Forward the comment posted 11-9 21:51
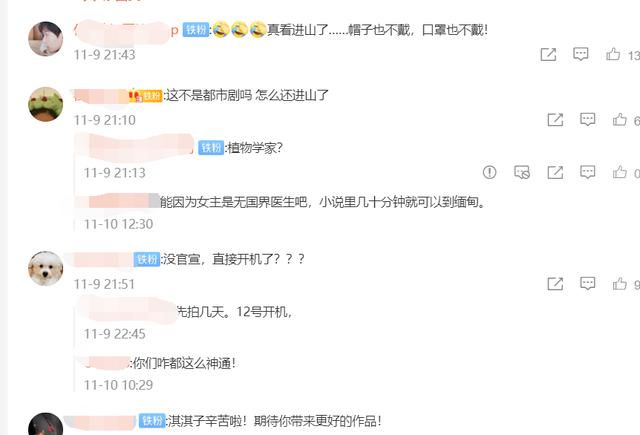640x435 pixels. (555, 284)
